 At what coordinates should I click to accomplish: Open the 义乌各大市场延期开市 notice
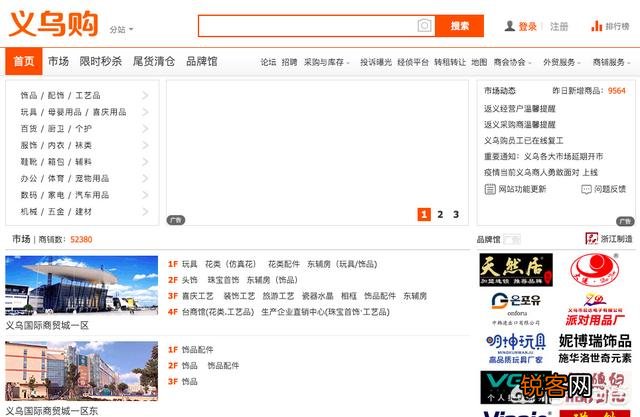(563, 156)
